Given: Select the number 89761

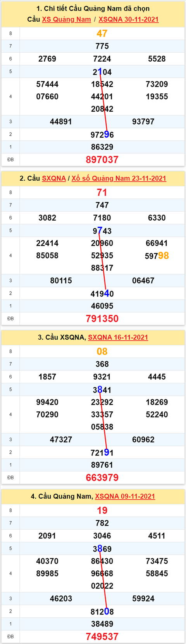Looking at the screenshot, I should (102, 465).
